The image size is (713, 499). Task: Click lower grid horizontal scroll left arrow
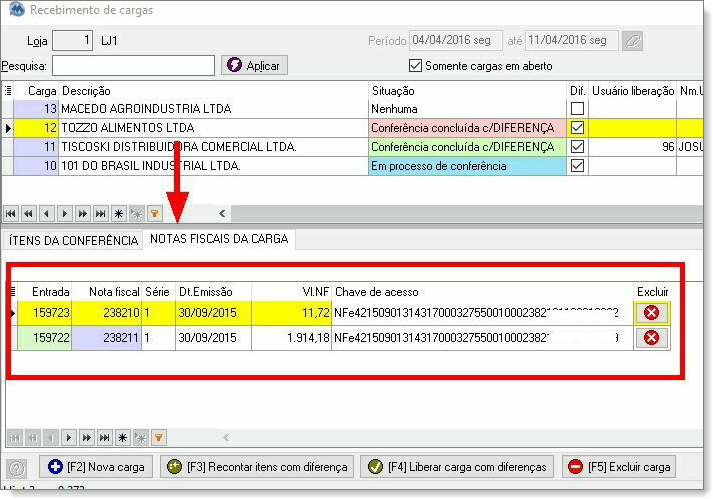(226, 438)
